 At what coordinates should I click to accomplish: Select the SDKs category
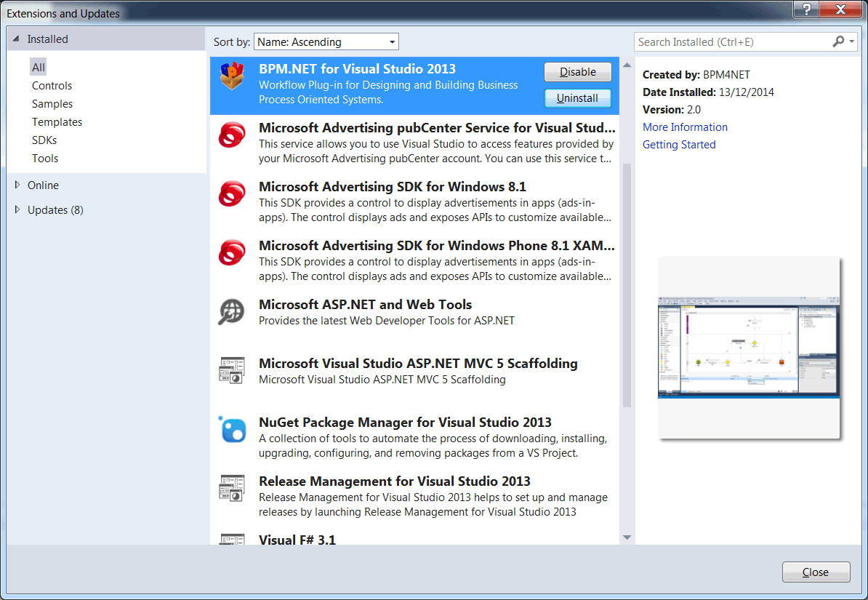[x=44, y=140]
